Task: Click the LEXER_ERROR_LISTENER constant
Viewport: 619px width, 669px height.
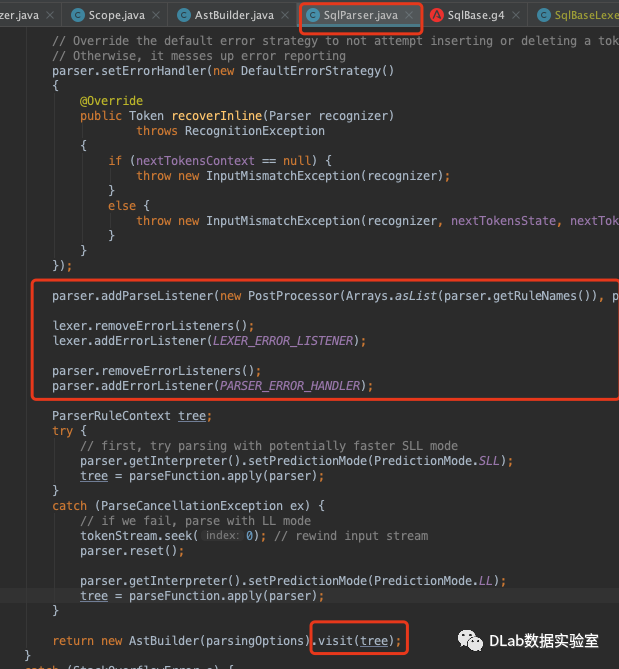Action: coord(283,340)
